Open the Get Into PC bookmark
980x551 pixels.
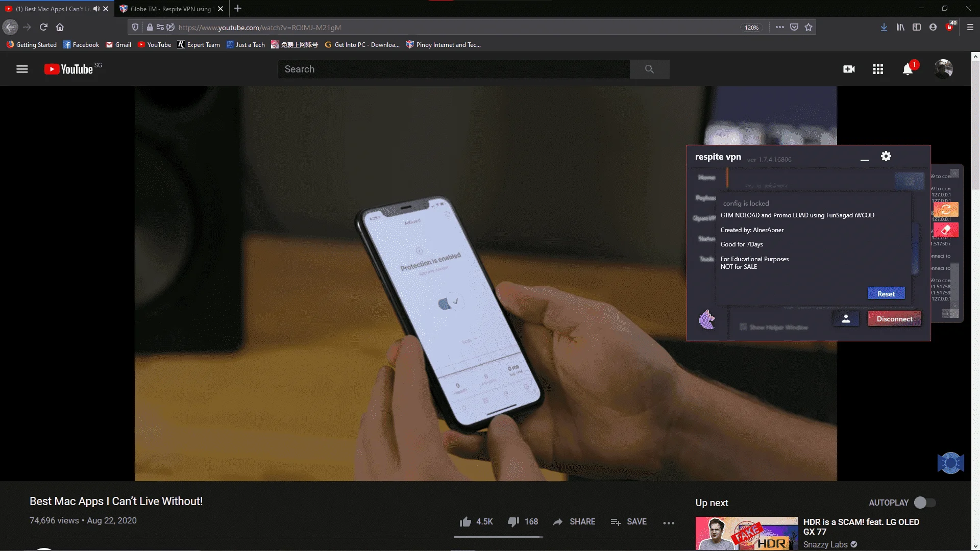tap(362, 45)
